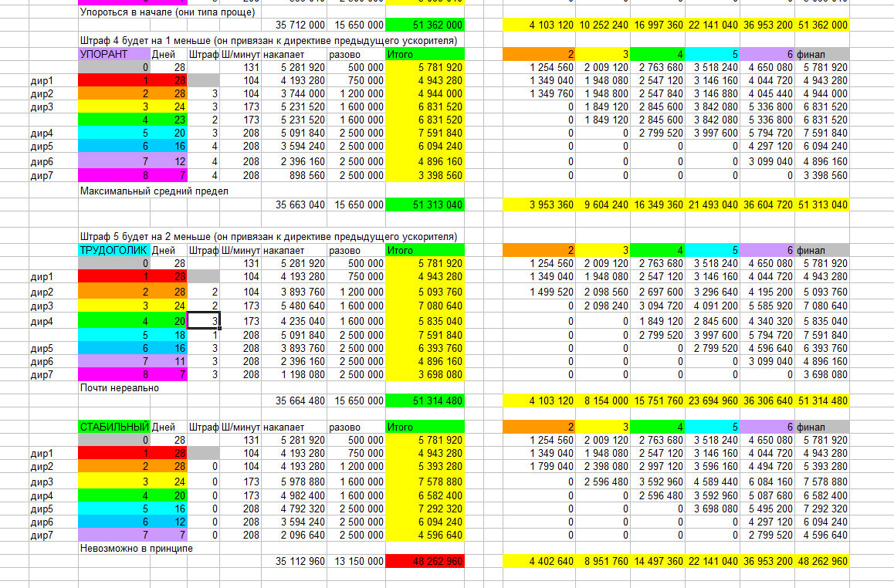
Task: Select the yellow total cell 3 953 360
Action: click(539, 204)
